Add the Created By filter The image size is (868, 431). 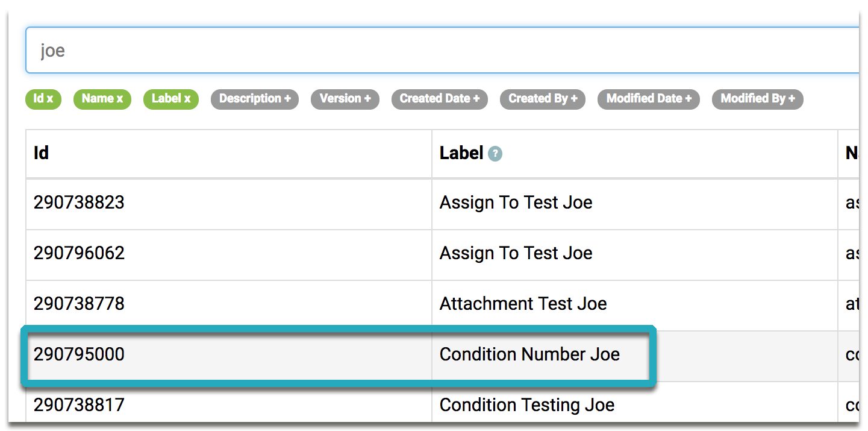coord(542,99)
